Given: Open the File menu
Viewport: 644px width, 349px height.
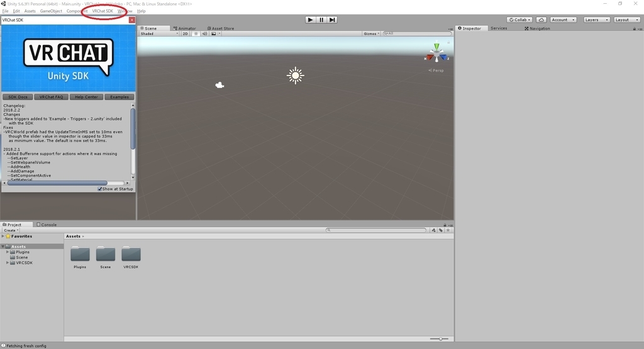Looking at the screenshot, I should pyautogui.click(x=5, y=11).
